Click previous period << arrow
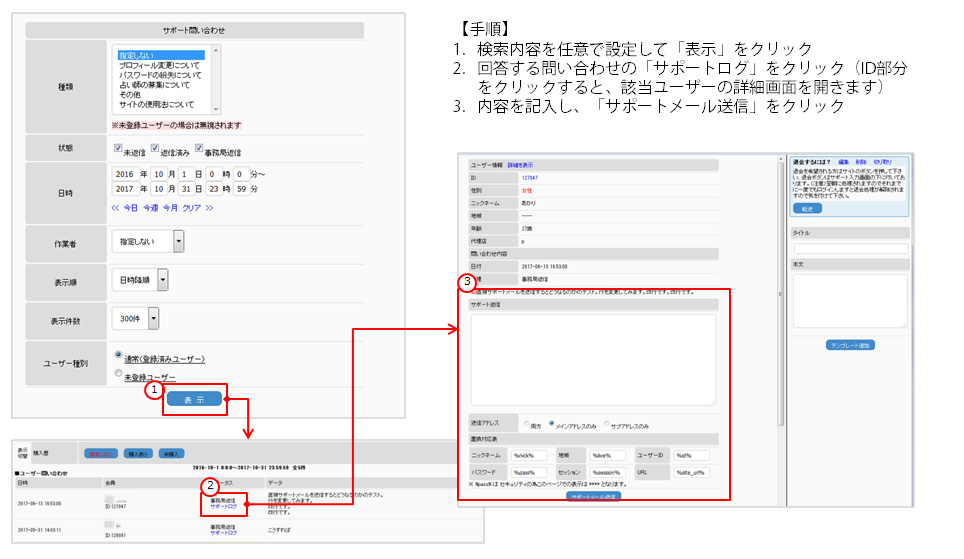Viewport: 964px width, 559px height. click(115, 208)
